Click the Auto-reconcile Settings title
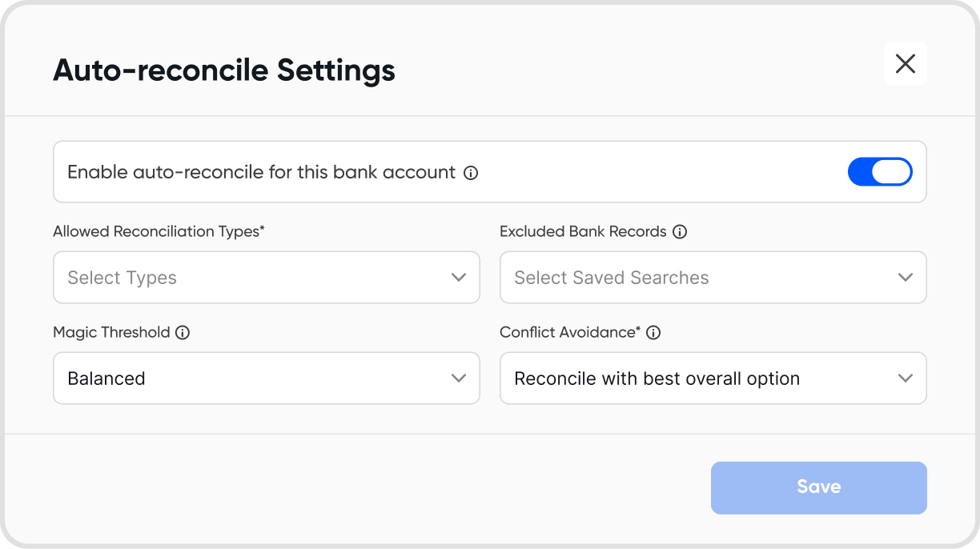The image size is (980, 549). pyautogui.click(x=224, y=70)
